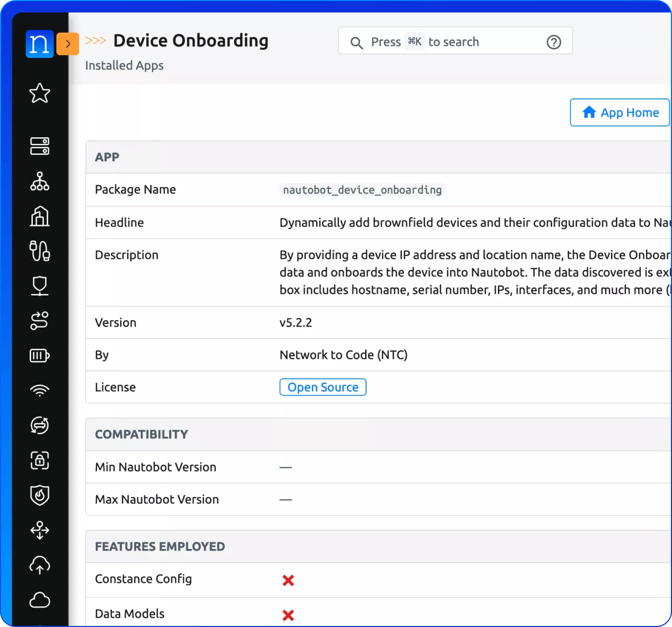Screen dimensions: 672x627
Task: Select the circular arrows sidebar icon
Action: tap(40, 425)
